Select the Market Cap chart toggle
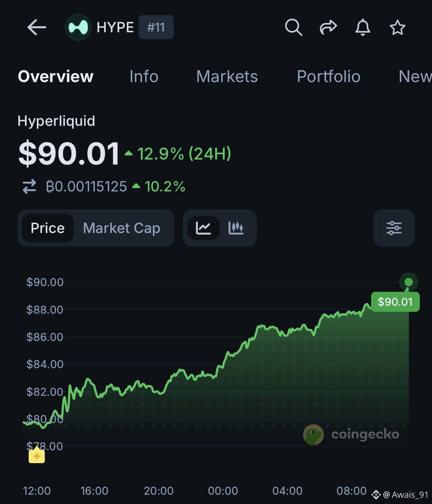This screenshot has width=432, height=504. [x=121, y=228]
